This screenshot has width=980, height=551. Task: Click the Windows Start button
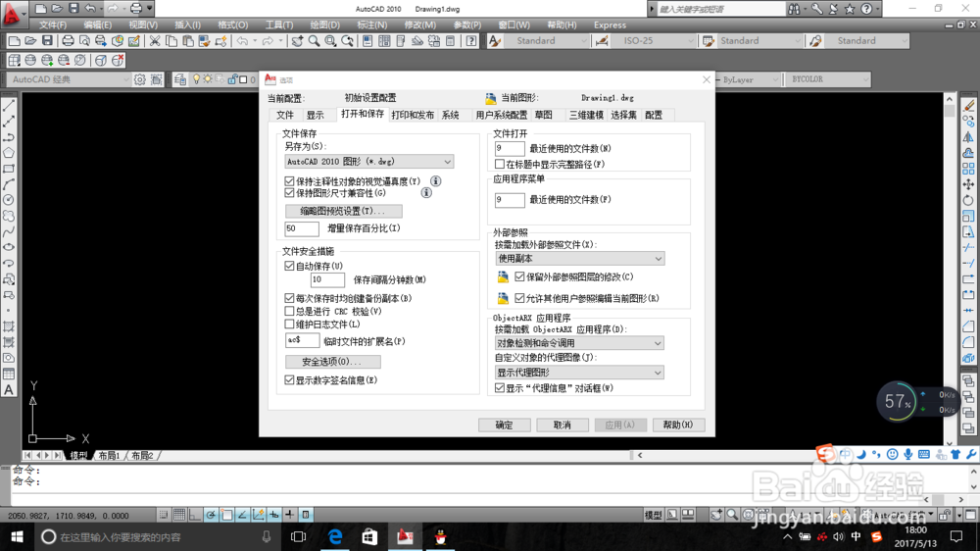click(17, 536)
